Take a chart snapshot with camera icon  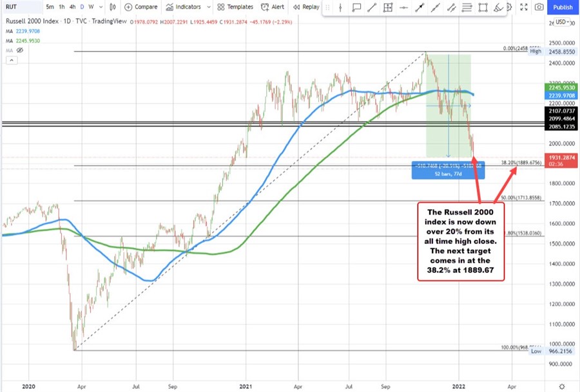pos(539,7)
